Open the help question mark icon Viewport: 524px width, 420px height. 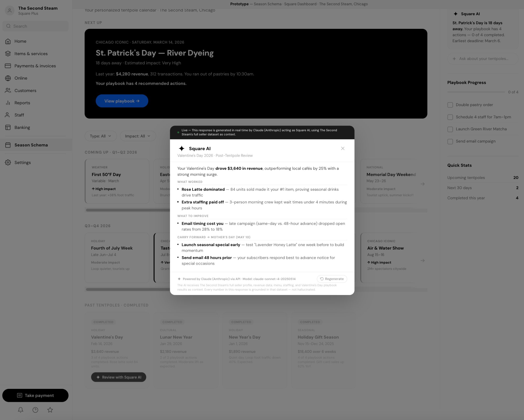coord(35,410)
